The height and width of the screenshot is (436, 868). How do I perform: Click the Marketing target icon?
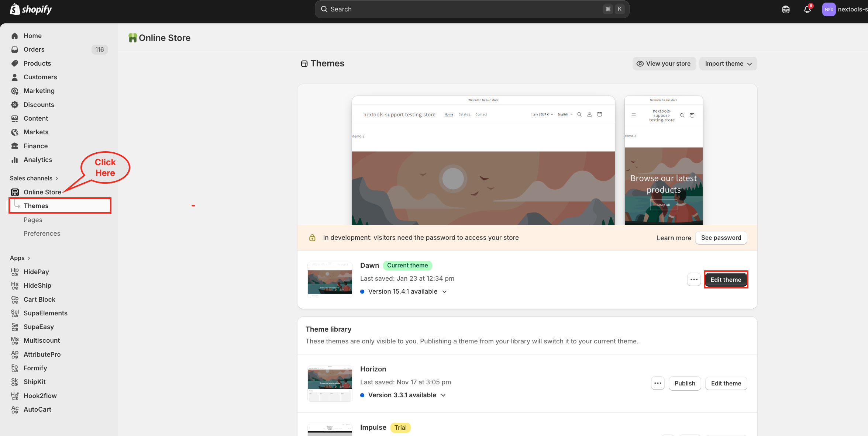(x=15, y=91)
